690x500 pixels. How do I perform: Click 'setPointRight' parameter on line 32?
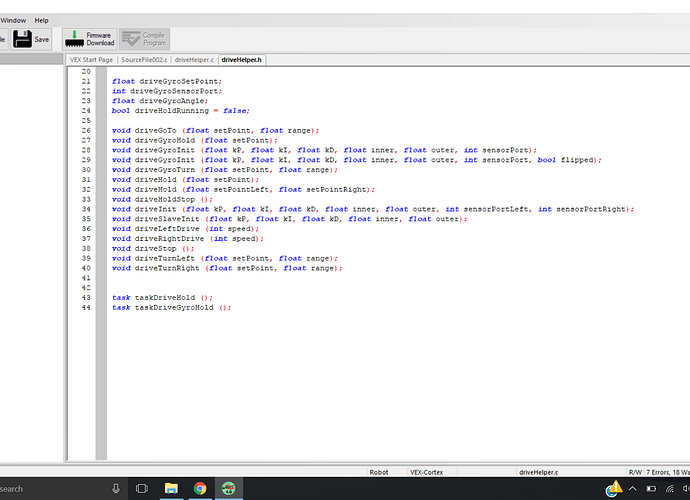tap(336, 190)
